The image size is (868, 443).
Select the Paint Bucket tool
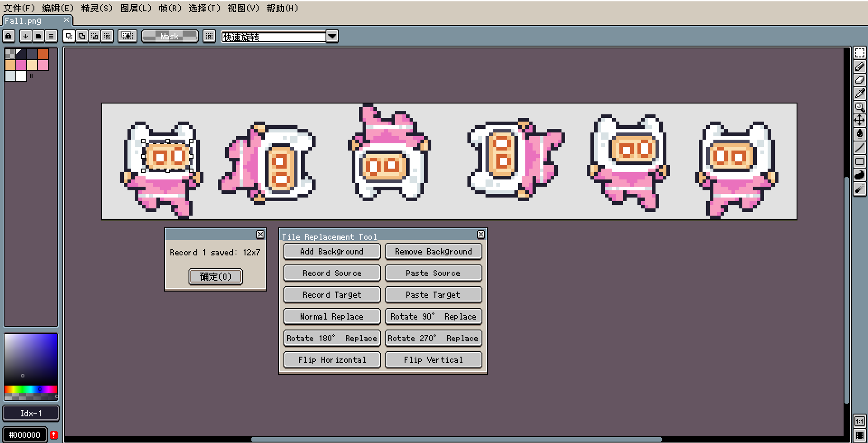point(860,134)
